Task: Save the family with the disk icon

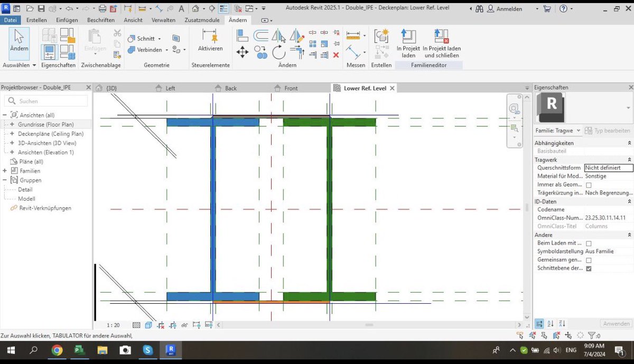Action: [x=41, y=8]
